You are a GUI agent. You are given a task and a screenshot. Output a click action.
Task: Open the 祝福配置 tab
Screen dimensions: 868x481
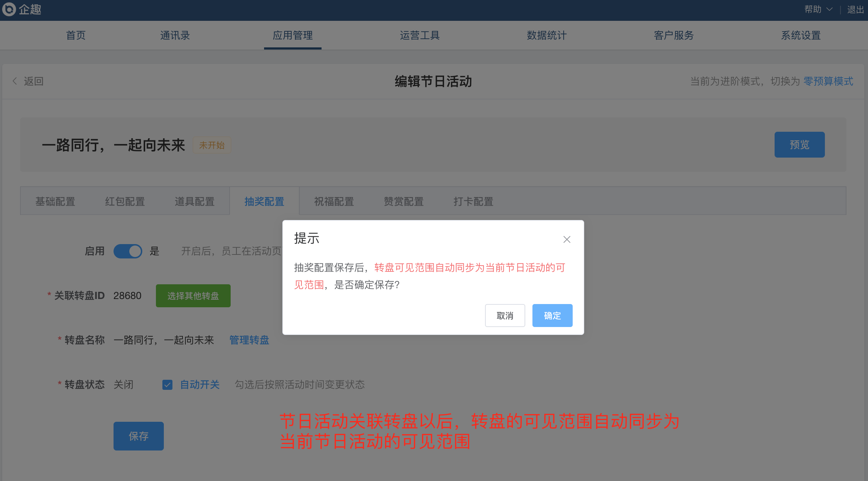[x=334, y=201]
